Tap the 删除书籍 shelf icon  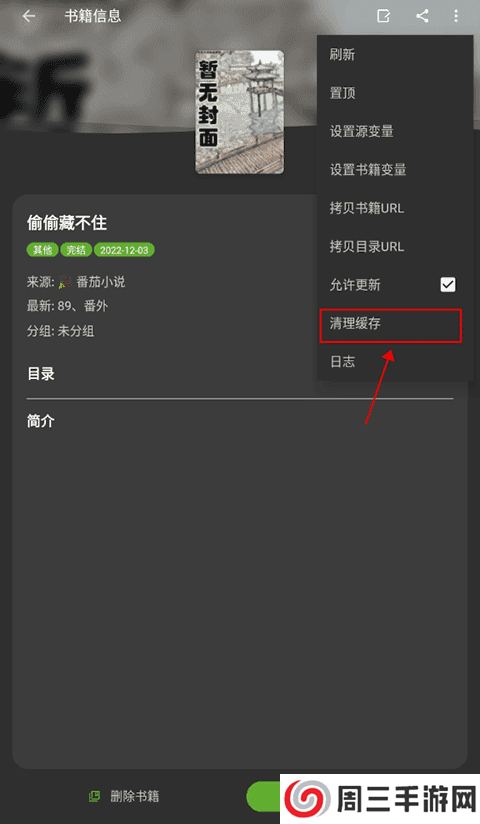95,796
